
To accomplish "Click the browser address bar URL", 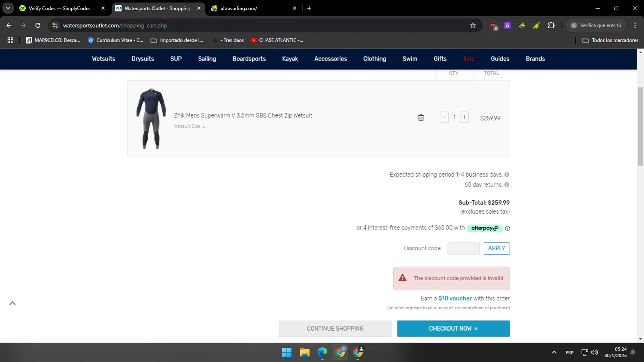I will click(115, 25).
